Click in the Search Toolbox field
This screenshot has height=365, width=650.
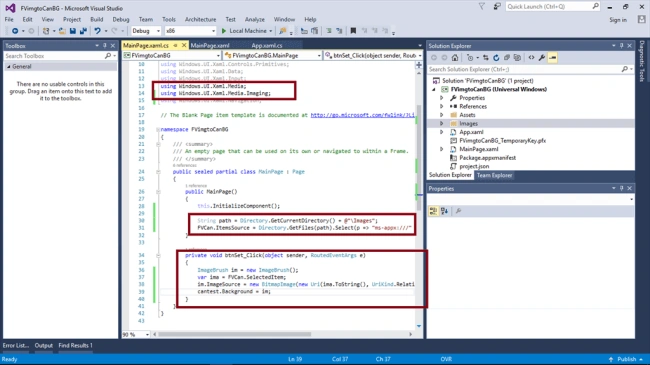coord(54,56)
